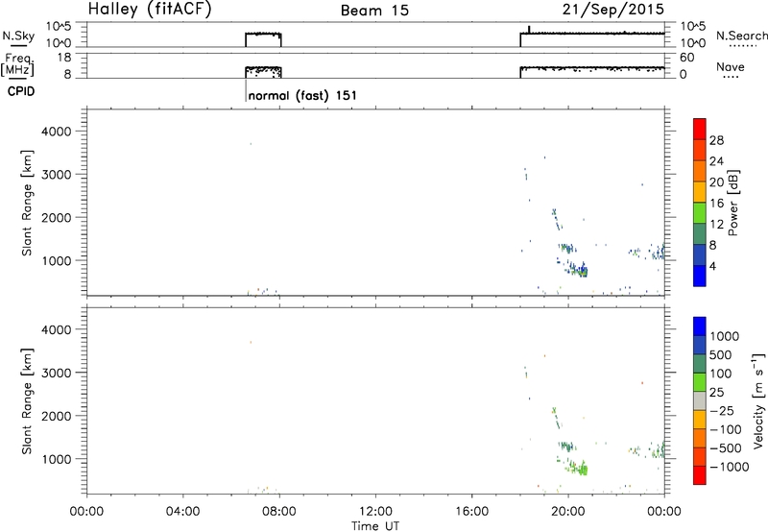Click the 'Halley (fitACF)' title
This screenshot has height=532, width=768.
(x=150, y=9)
